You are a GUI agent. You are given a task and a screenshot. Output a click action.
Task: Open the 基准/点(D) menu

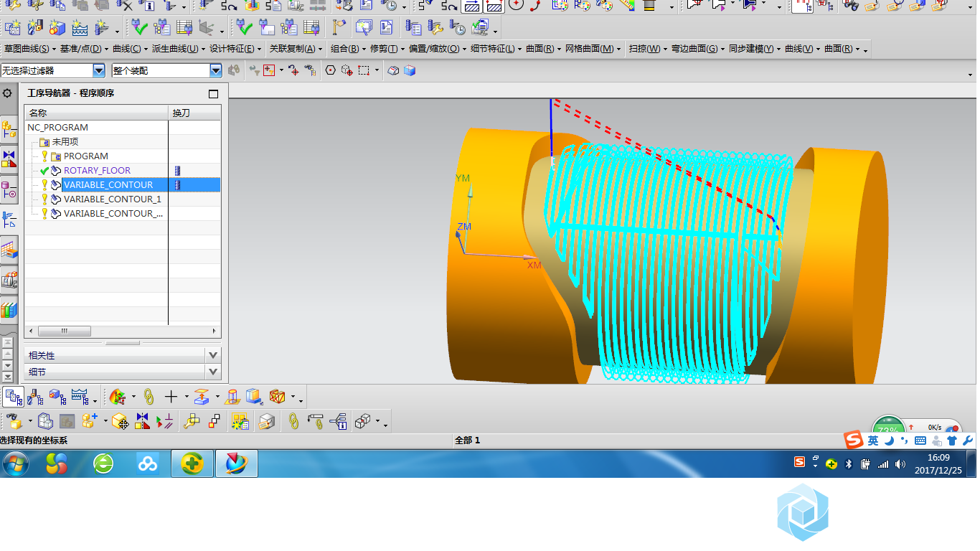tap(83, 49)
